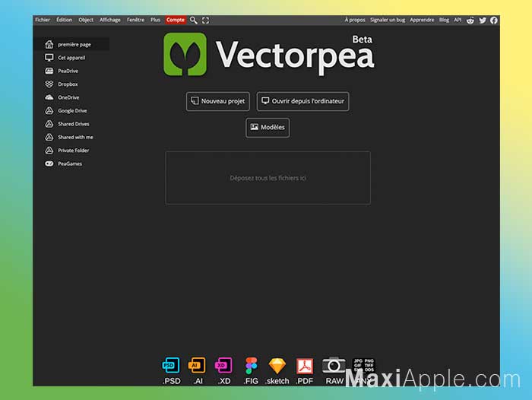
Task: Select Google Drive label
Action: pyautogui.click(x=72, y=111)
